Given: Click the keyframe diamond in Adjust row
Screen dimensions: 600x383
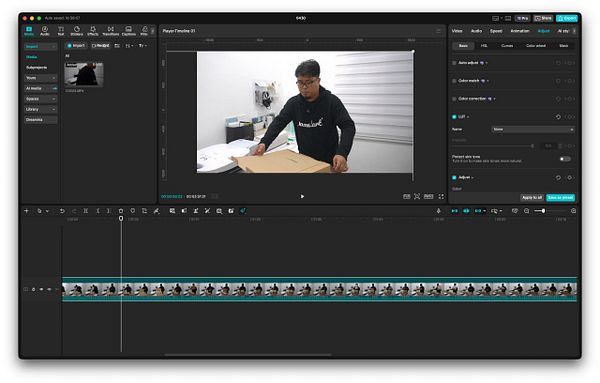Looking at the screenshot, I should (x=569, y=178).
